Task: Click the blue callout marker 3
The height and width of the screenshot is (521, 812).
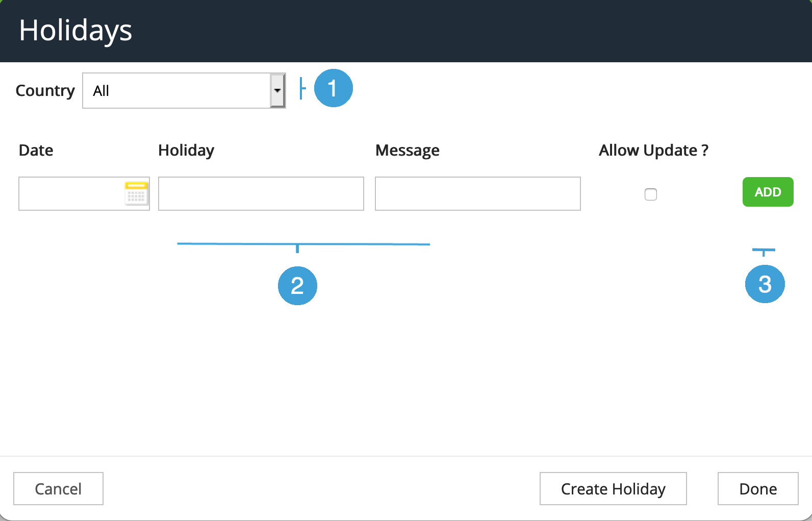Action: 765,284
